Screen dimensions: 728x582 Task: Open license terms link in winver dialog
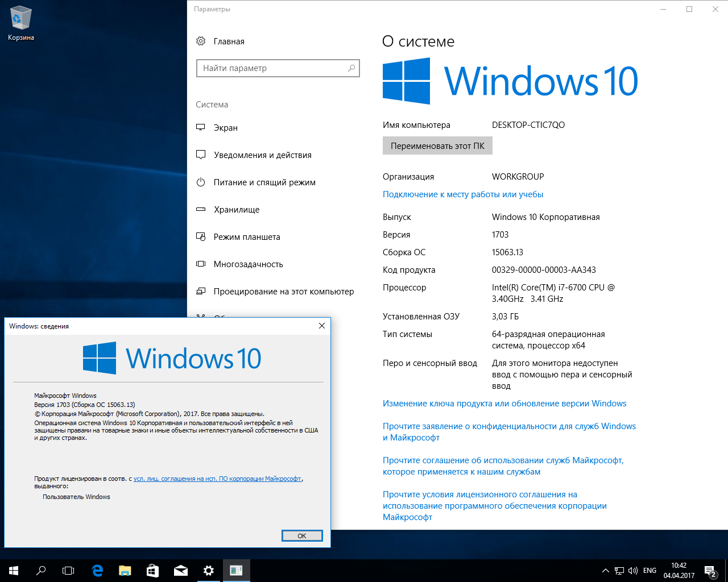click(217, 479)
